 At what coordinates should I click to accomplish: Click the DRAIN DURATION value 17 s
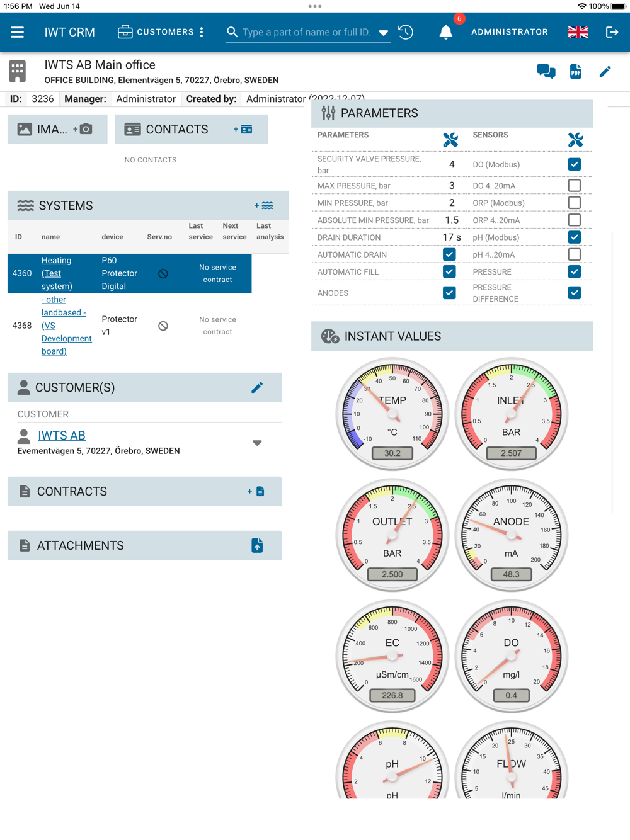coord(452,237)
